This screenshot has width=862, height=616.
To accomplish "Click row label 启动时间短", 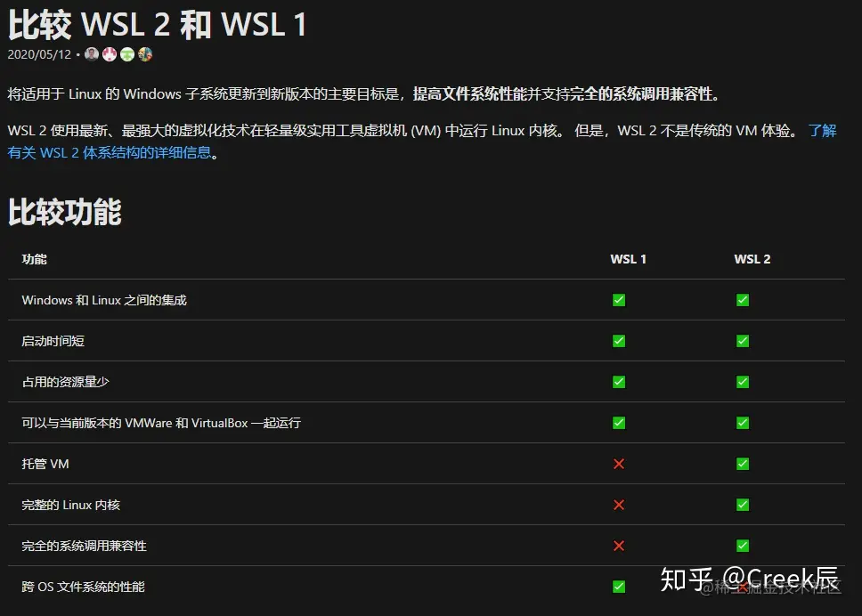I will [53, 341].
